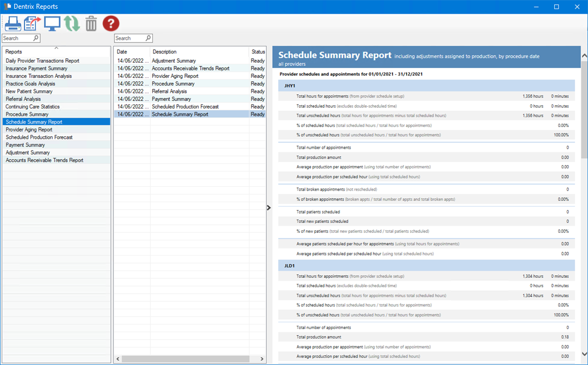588x365 pixels.
Task: Click the trash can delete icon
Action: 91,23
